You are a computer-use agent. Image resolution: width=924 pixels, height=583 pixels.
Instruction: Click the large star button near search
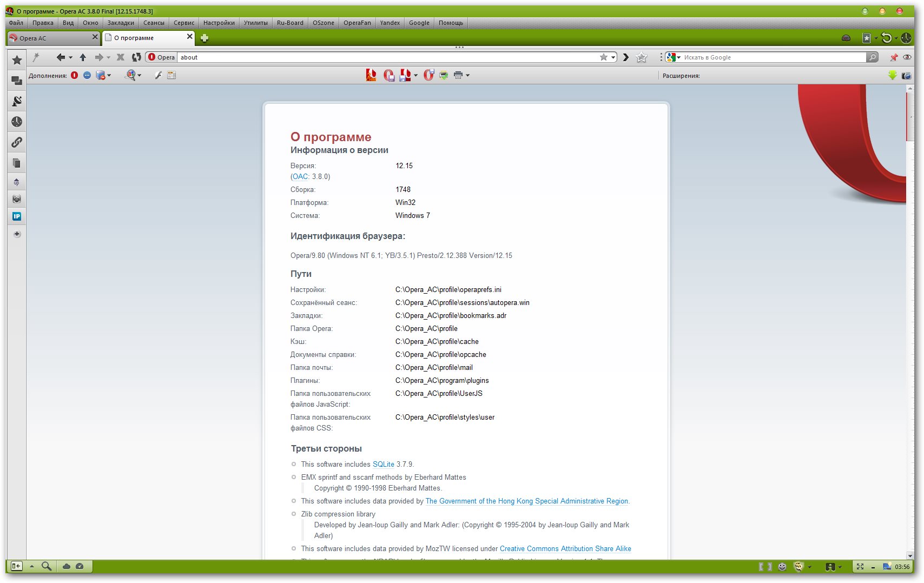pos(642,57)
